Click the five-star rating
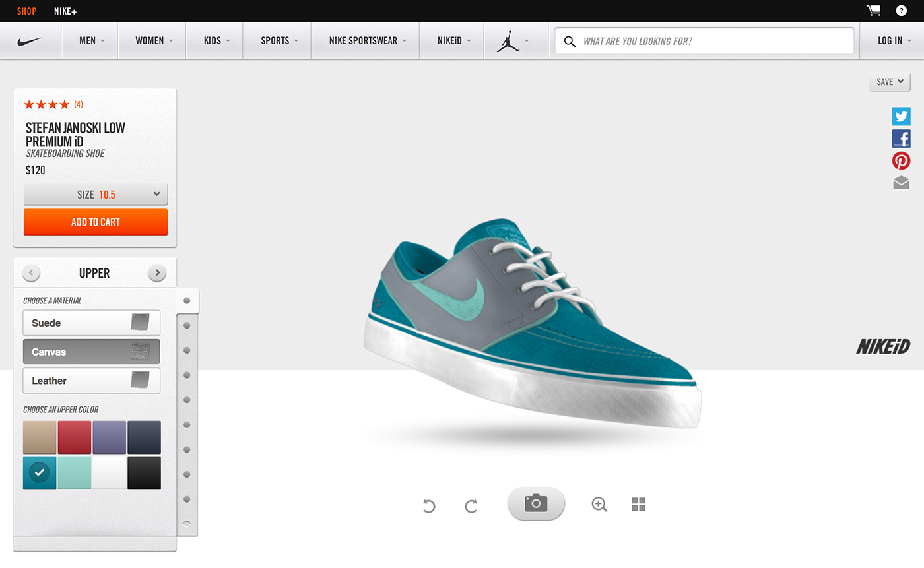This screenshot has height=568, width=924. [x=46, y=104]
